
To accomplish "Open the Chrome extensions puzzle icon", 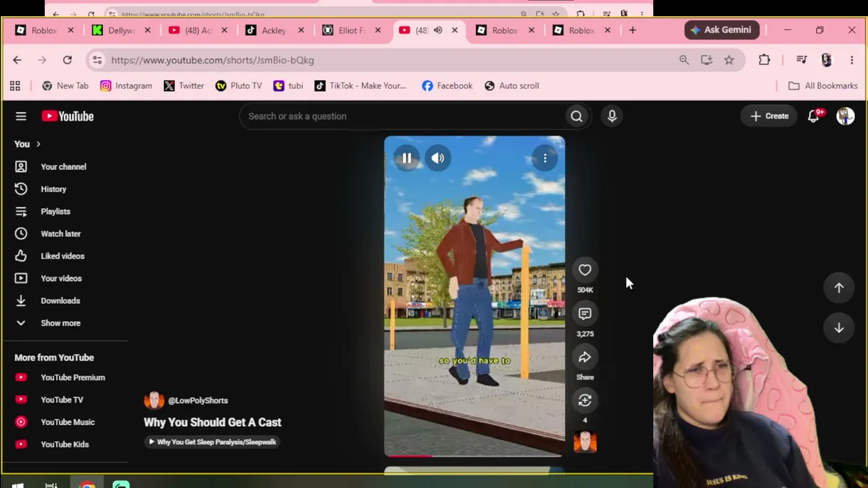I will (x=764, y=60).
